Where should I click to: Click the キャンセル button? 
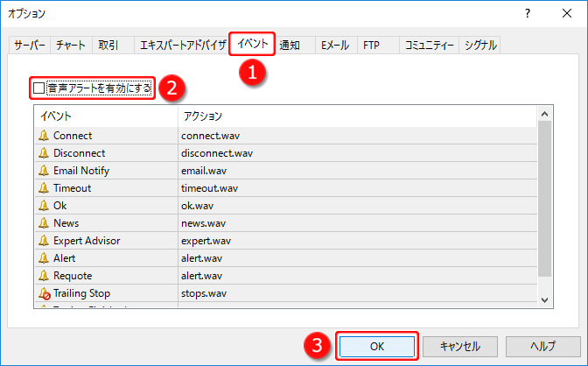pyautogui.click(x=460, y=346)
